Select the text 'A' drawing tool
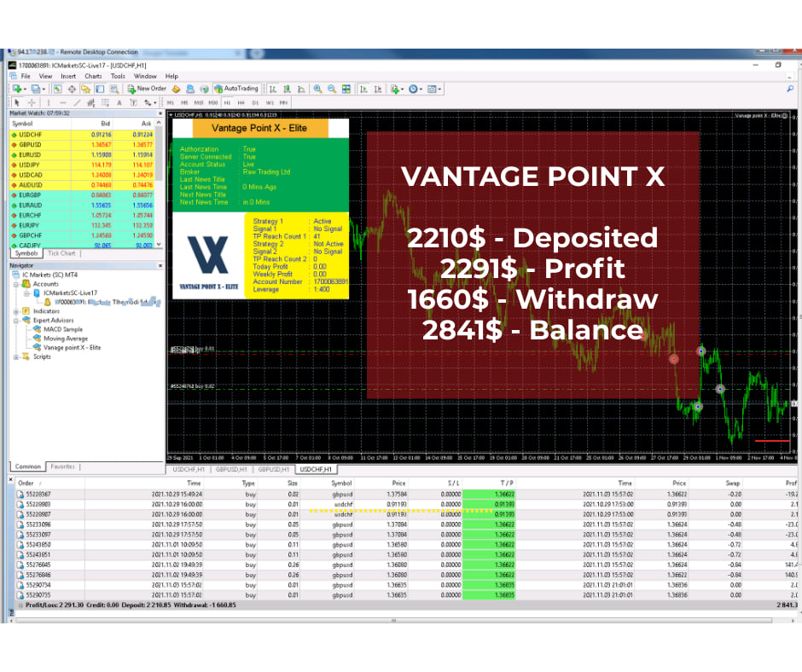Image resolution: width=802 pixels, height=672 pixels. click(x=119, y=103)
